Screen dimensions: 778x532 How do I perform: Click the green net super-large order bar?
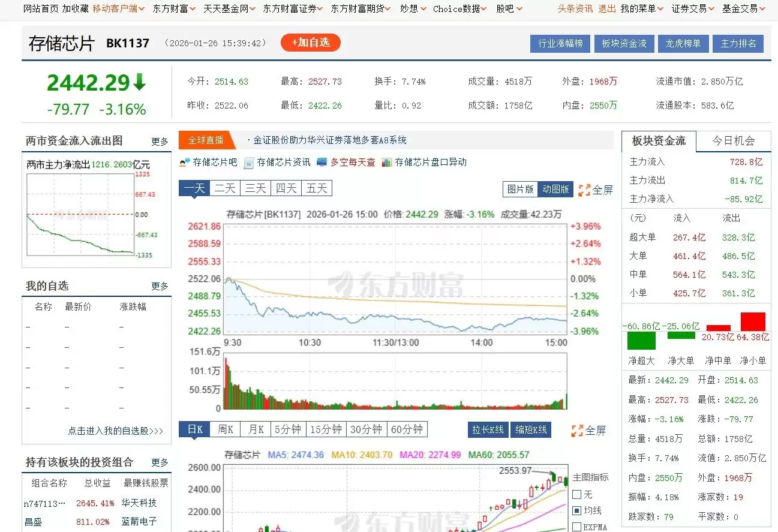pyautogui.click(x=641, y=340)
